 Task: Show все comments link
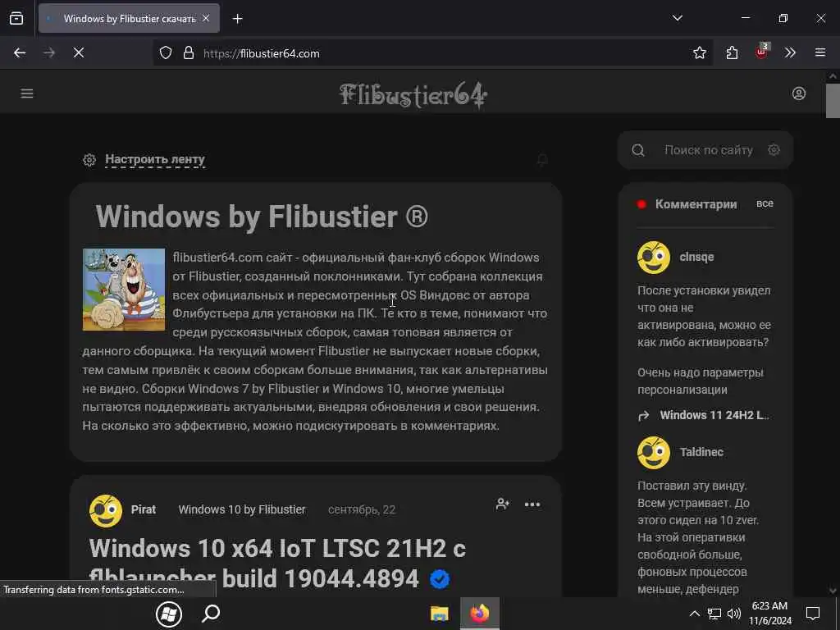click(x=765, y=203)
